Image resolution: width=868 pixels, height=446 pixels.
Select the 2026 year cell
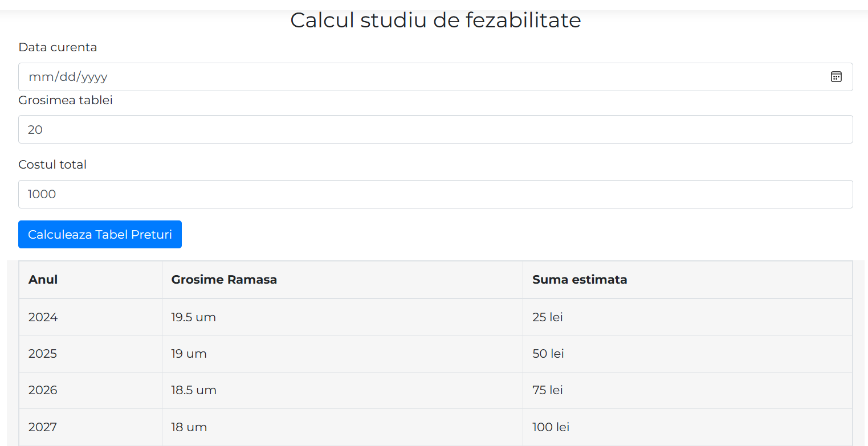click(43, 390)
